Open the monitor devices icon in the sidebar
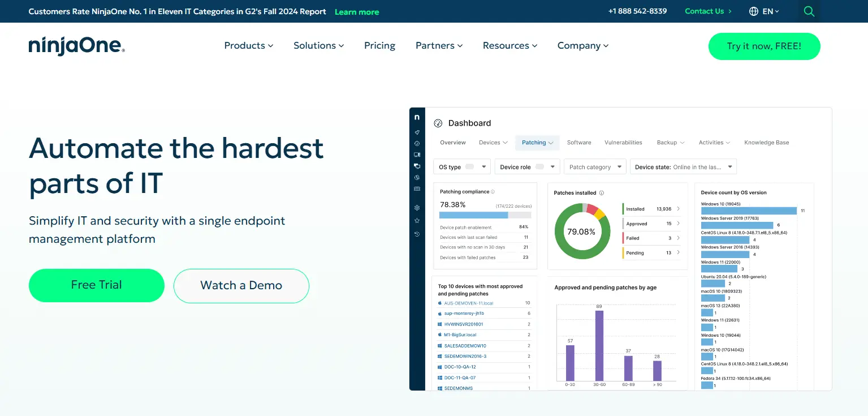Screen dimensions: 868x416 (417, 155)
